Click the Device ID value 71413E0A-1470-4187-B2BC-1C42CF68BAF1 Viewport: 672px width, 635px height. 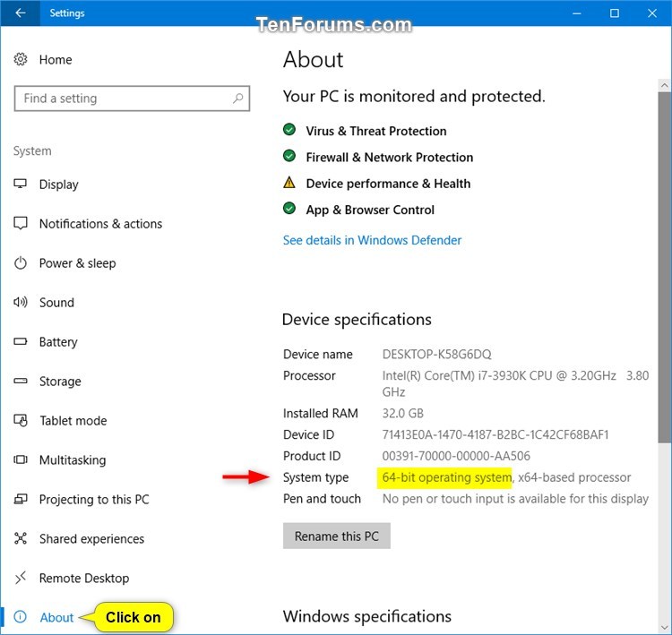pos(495,435)
